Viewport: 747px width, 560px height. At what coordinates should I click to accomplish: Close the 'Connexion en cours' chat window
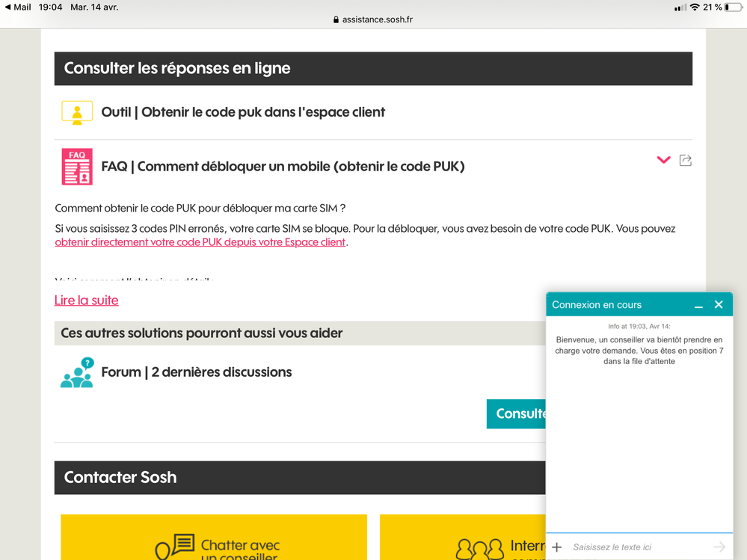point(719,304)
